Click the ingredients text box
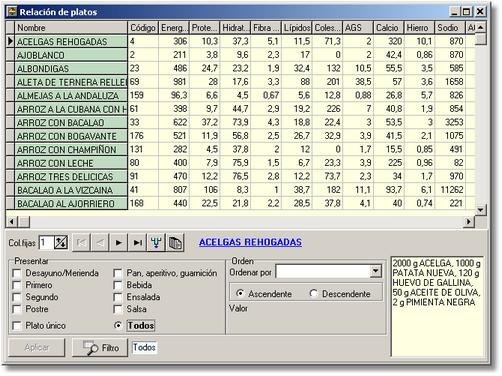Viewport: 502px width, 376px height. tap(437, 307)
